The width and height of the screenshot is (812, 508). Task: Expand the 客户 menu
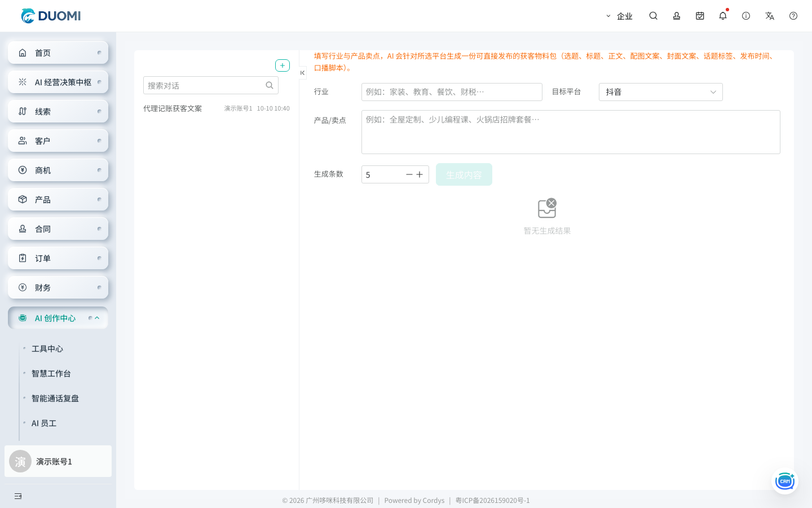[x=58, y=141]
